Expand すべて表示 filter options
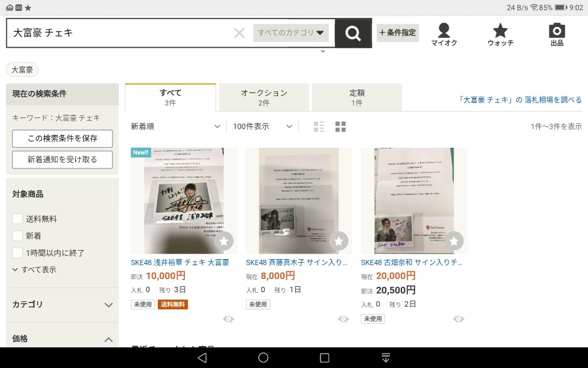This screenshot has height=368, width=588. click(x=34, y=270)
